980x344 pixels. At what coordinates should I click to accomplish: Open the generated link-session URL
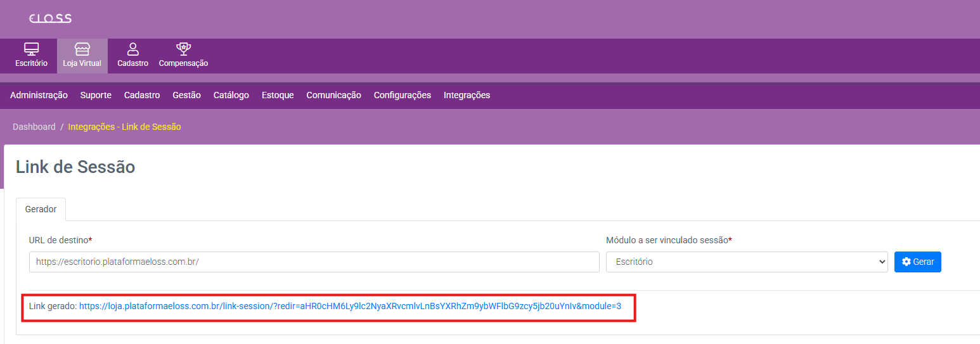(x=350, y=306)
